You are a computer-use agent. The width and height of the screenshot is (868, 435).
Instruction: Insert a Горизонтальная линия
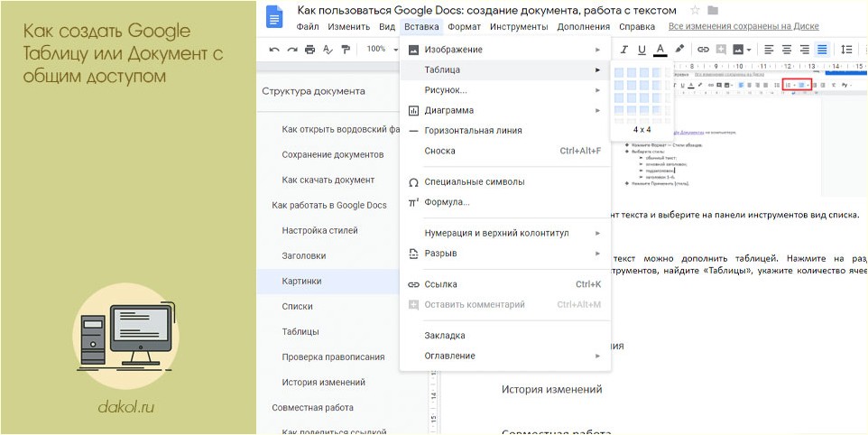[x=505, y=131]
